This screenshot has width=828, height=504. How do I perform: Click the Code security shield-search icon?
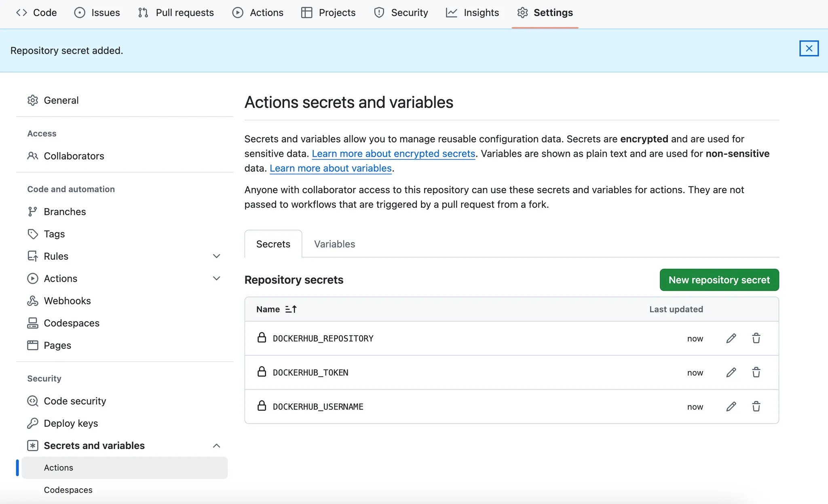(33, 401)
